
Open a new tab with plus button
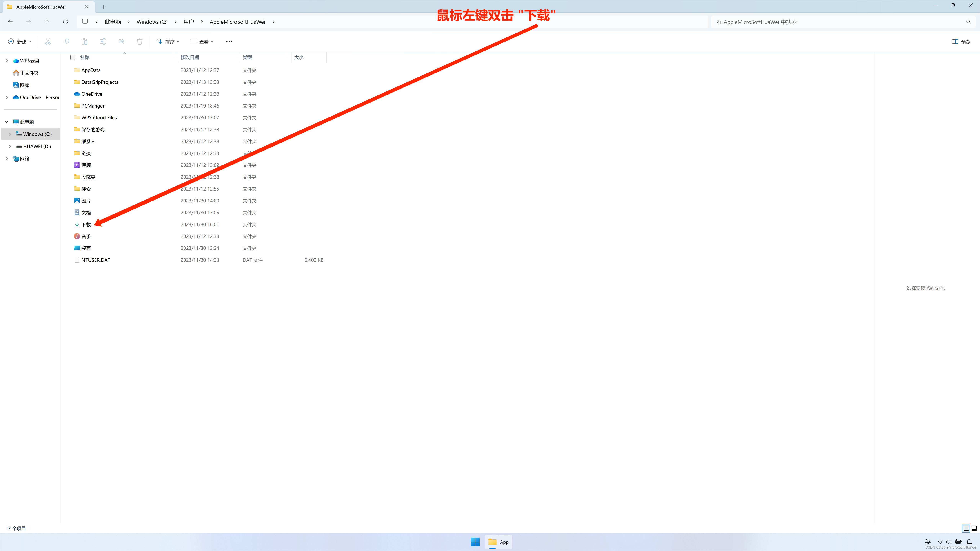click(104, 7)
